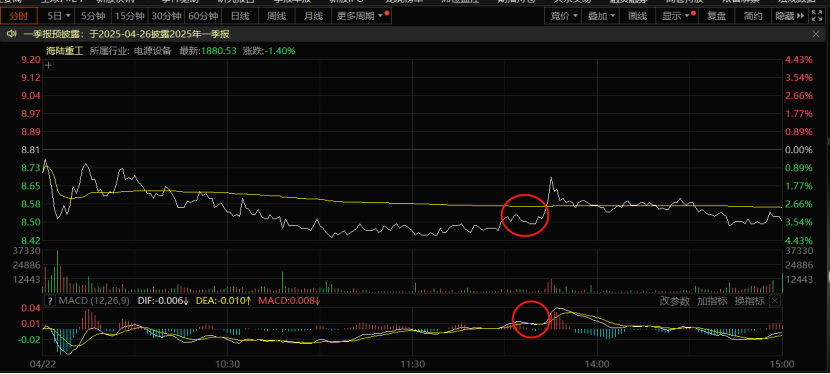This screenshot has height=374, width=830.
Task: Open the MACD help question-mark icon
Action: (50, 301)
